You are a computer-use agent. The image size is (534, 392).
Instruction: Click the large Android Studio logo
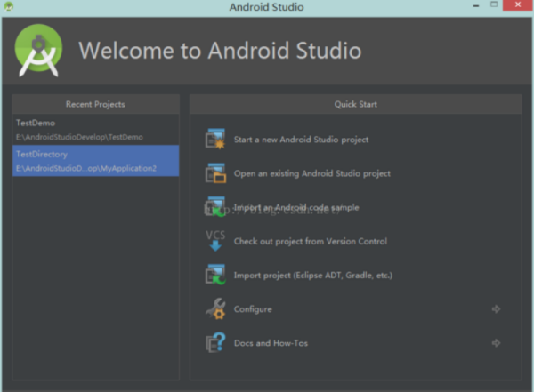(x=39, y=50)
